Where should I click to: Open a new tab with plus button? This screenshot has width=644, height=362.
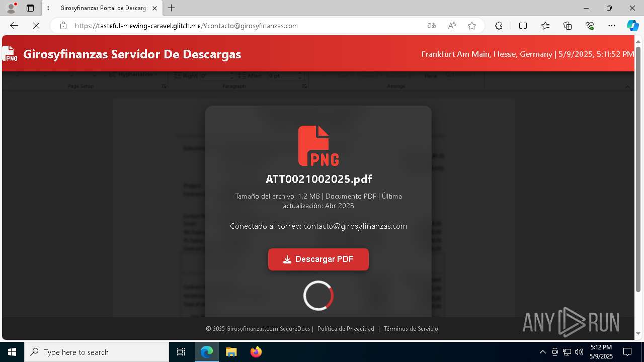172,8
